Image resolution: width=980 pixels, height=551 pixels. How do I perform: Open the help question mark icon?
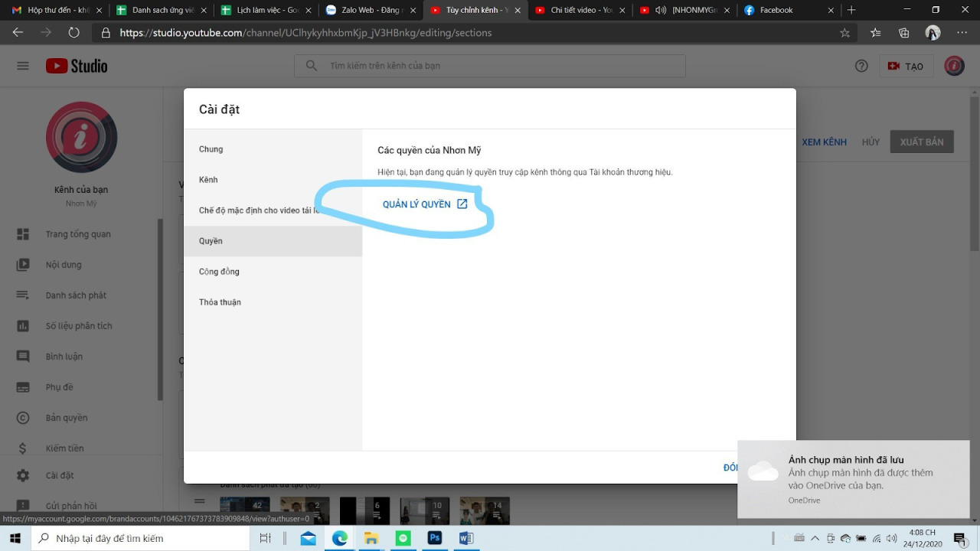[x=861, y=66]
